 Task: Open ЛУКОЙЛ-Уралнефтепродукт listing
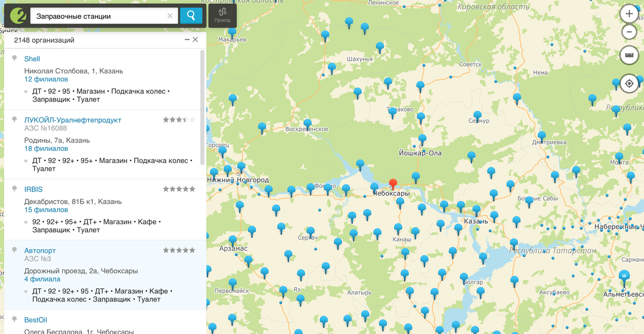pyautogui.click(x=73, y=120)
